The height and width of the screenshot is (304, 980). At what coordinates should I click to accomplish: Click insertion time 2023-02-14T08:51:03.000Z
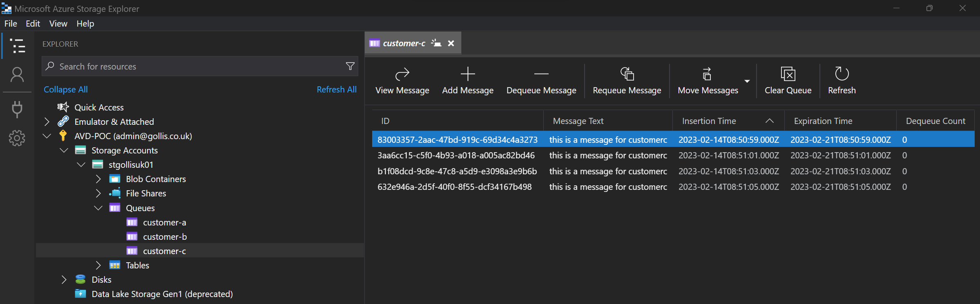coord(729,171)
